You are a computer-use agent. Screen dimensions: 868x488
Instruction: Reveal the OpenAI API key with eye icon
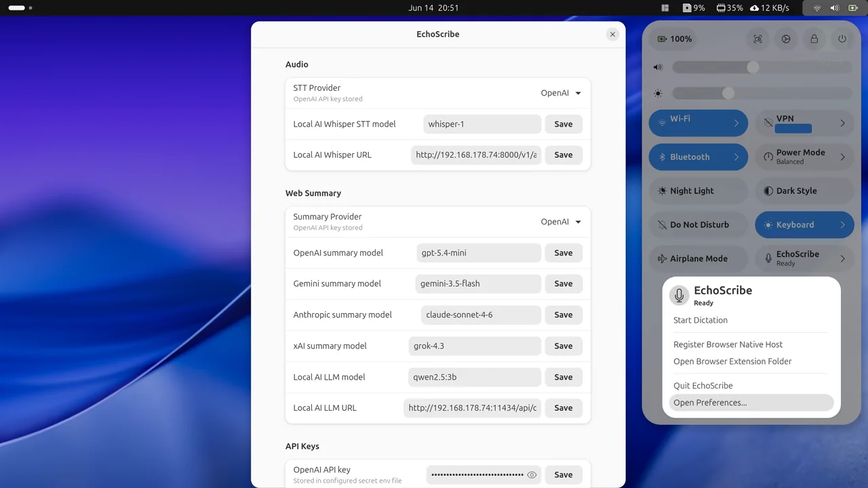[532, 475]
